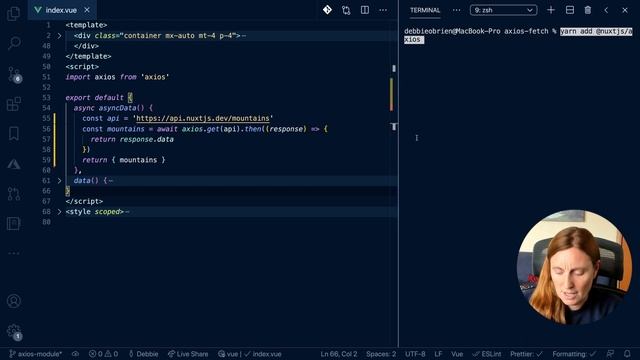Click the sync changes icon in status bar
Viewport: 640px width, 360px height.
(x=76, y=354)
